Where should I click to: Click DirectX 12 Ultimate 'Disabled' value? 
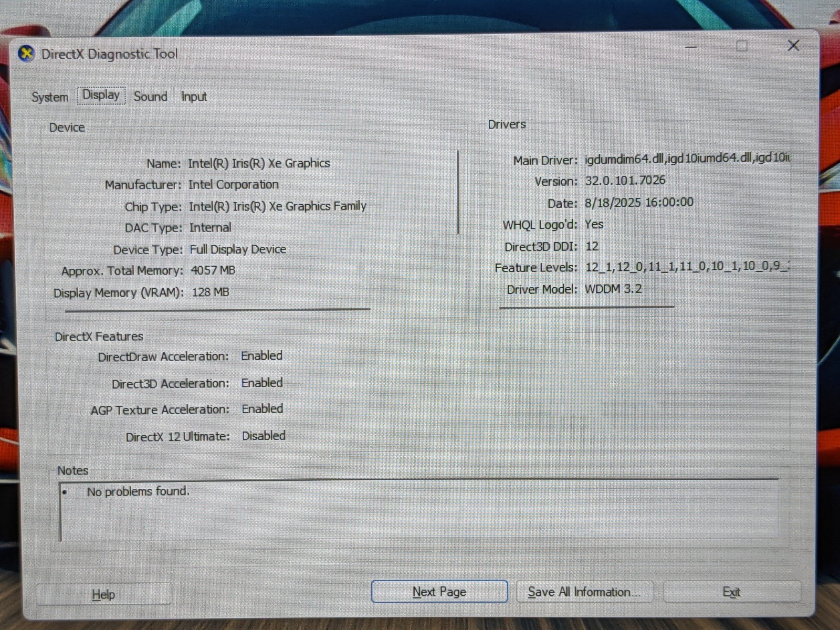(264, 436)
